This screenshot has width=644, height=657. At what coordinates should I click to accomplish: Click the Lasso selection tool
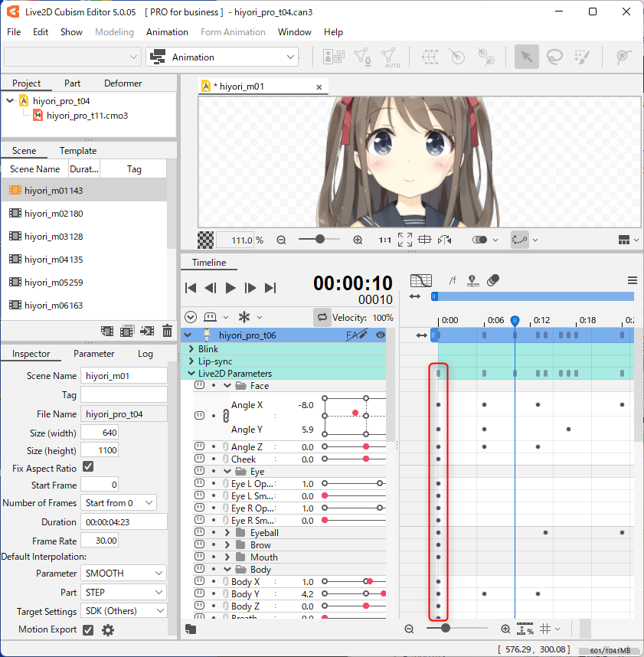pos(554,57)
